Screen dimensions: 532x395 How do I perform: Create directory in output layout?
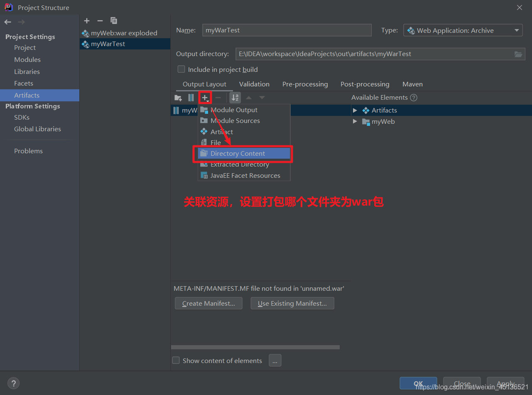[178, 98]
